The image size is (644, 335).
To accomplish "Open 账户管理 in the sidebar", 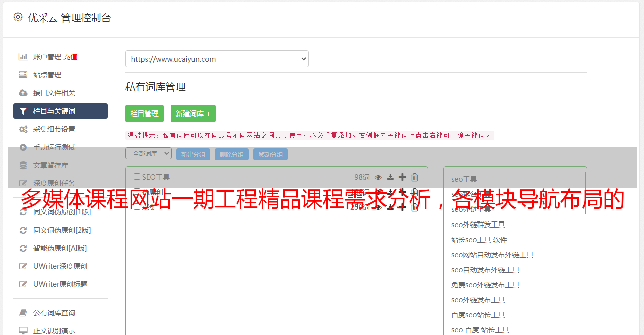I will point(47,57).
